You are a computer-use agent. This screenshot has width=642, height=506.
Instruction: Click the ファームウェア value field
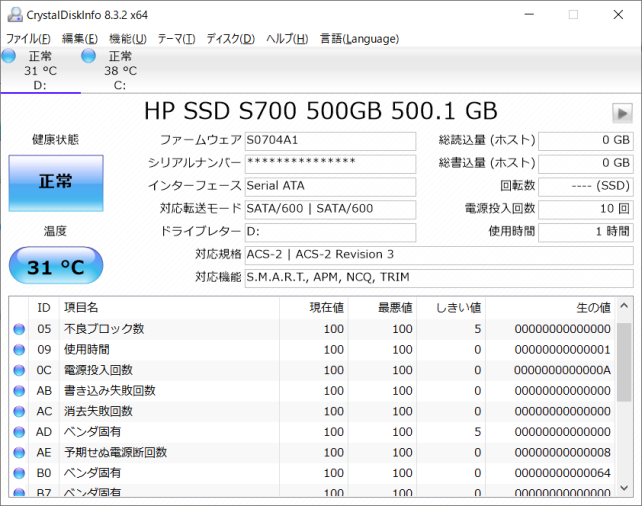point(329,141)
